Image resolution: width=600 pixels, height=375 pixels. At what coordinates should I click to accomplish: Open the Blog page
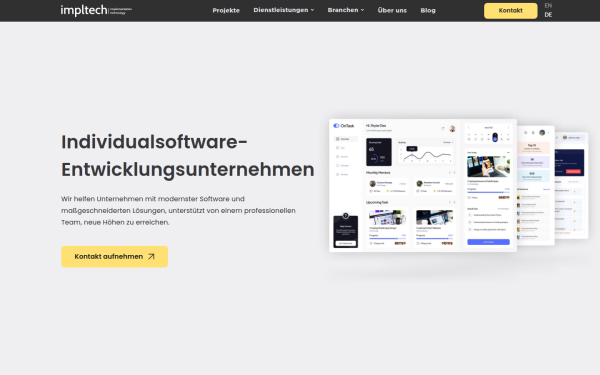tap(428, 10)
